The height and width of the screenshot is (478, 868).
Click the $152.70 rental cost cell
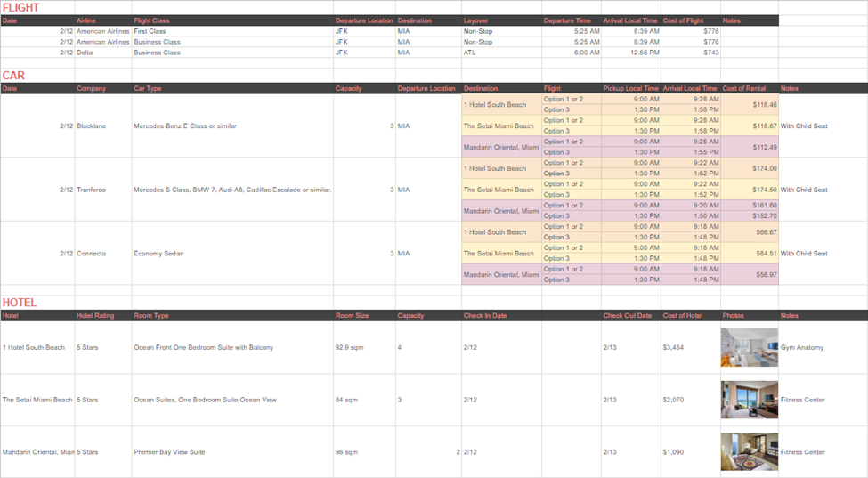(x=750, y=215)
